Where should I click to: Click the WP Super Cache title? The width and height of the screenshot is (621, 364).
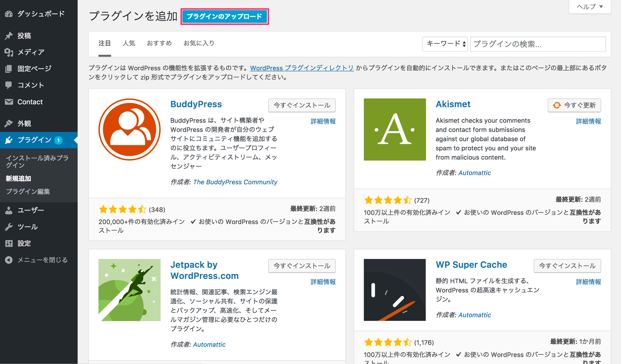[471, 264]
